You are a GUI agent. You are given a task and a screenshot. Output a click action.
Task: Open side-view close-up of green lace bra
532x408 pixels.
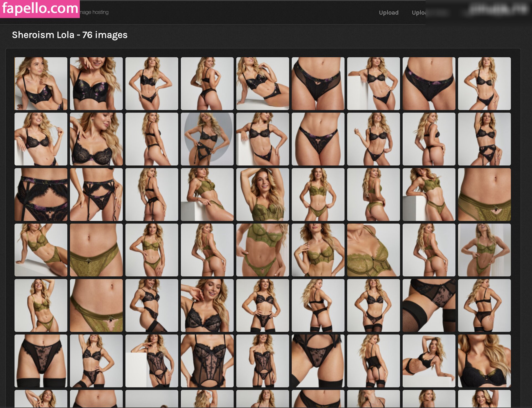pyautogui.click(x=373, y=250)
